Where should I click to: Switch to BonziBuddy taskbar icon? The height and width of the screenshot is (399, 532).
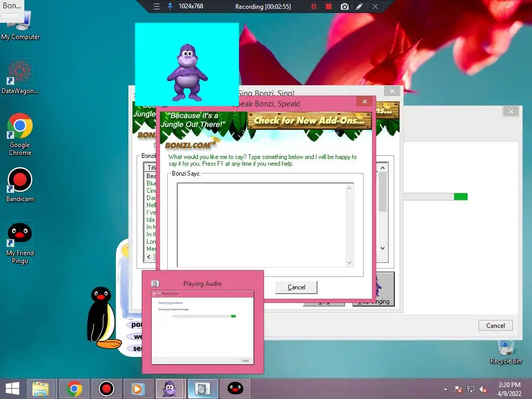pos(170,389)
